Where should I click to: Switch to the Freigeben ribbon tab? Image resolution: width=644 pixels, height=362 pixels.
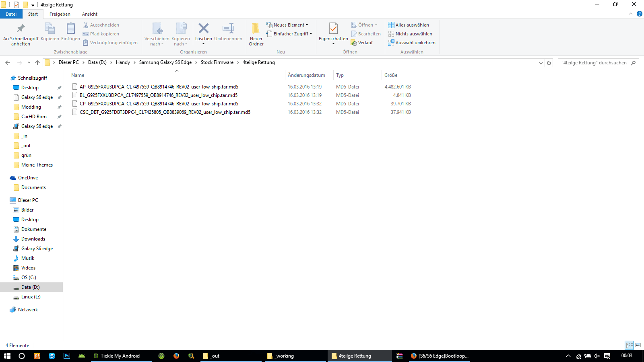(x=60, y=14)
